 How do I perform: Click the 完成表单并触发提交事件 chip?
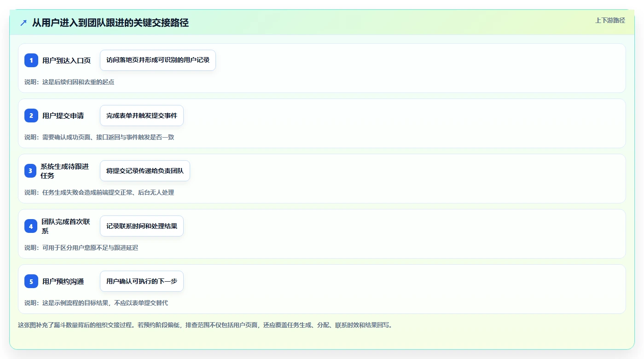pos(142,116)
